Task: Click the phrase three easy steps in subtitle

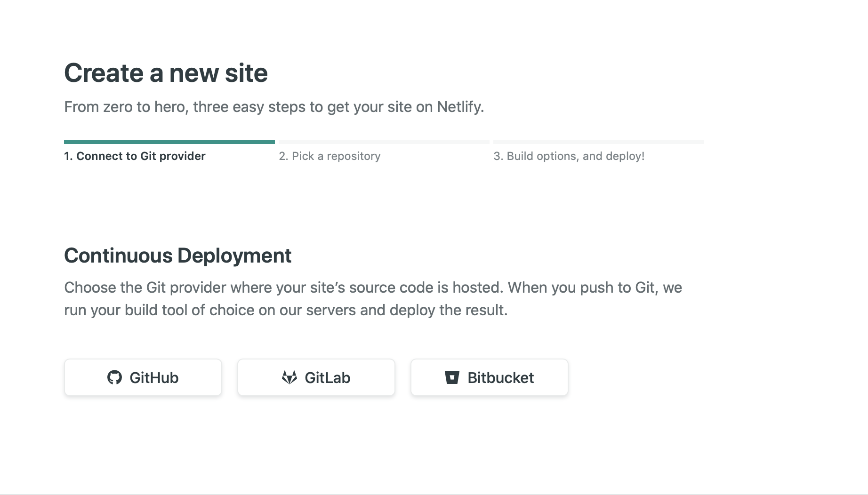Action: [249, 107]
